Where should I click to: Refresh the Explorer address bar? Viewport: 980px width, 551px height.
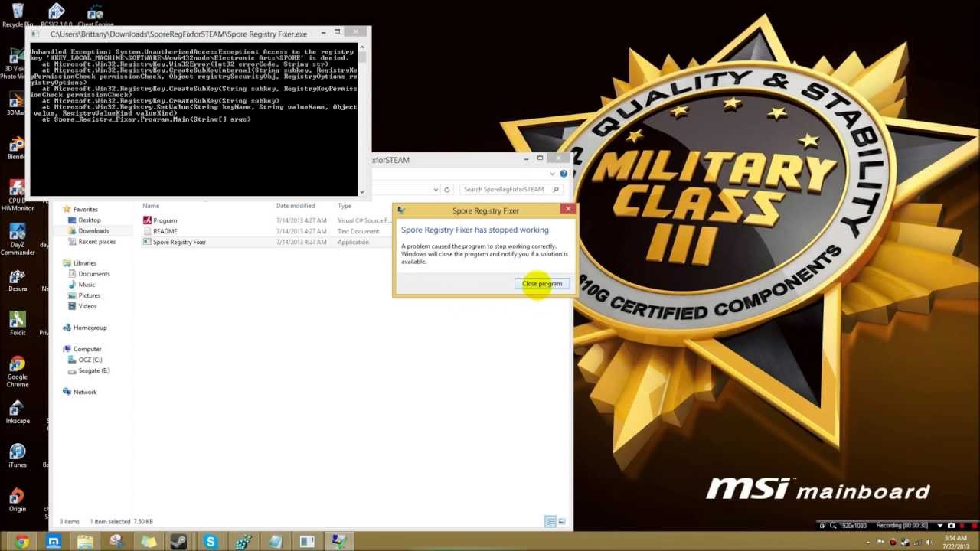(447, 189)
